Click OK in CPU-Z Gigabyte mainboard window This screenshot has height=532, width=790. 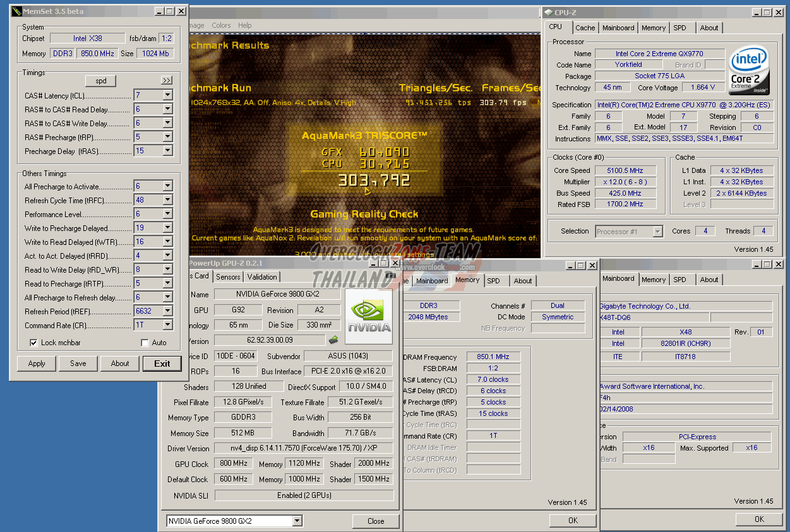pyautogui.click(x=759, y=519)
